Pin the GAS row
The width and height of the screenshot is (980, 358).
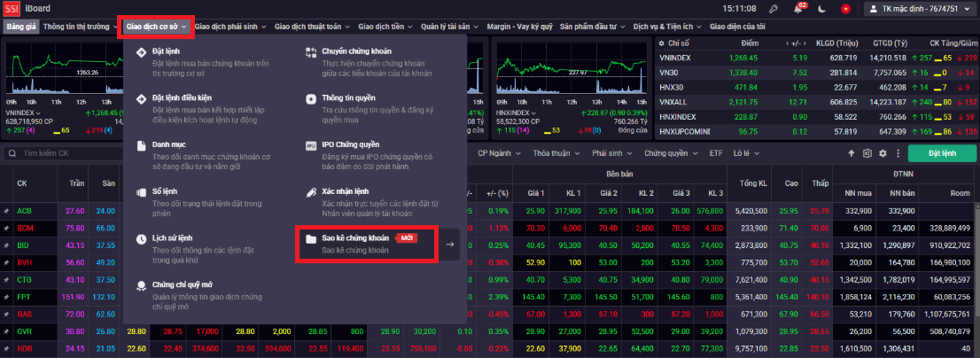click(x=6, y=315)
